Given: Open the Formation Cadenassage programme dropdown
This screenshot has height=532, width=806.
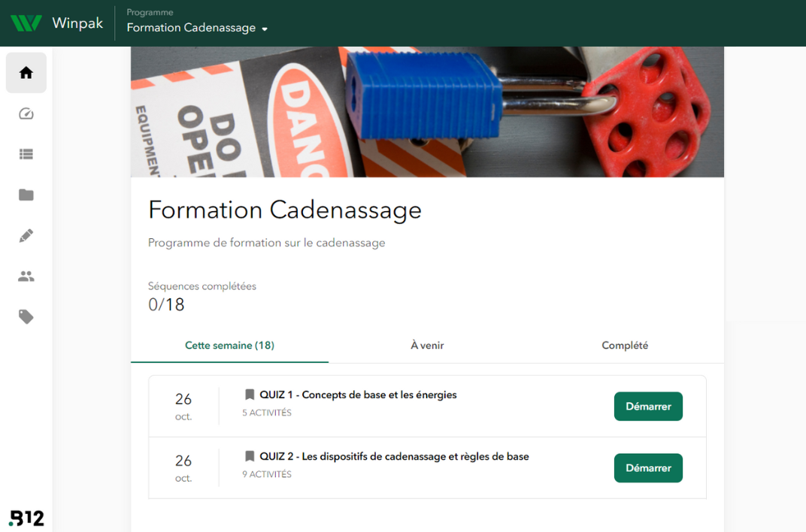Looking at the screenshot, I should tap(195, 28).
